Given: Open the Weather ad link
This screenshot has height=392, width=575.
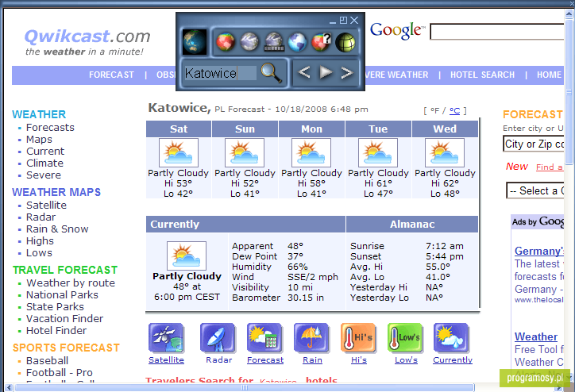Looking at the screenshot, I should (x=536, y=336).
